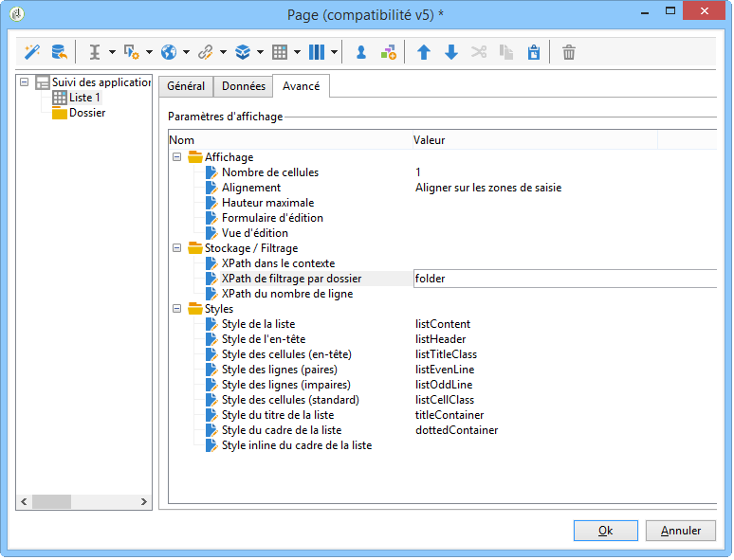Click the selection control gear icon

131,52
